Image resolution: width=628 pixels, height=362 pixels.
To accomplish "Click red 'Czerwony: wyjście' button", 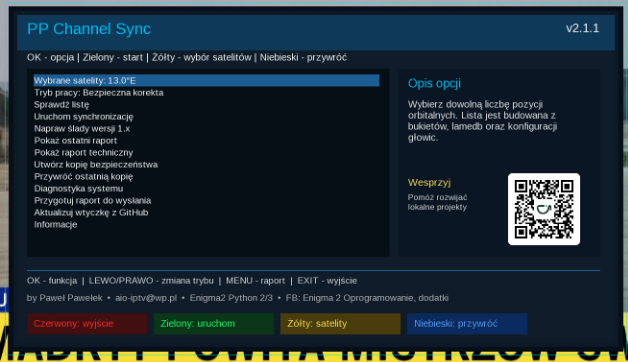I will click(x=87, y=324).
